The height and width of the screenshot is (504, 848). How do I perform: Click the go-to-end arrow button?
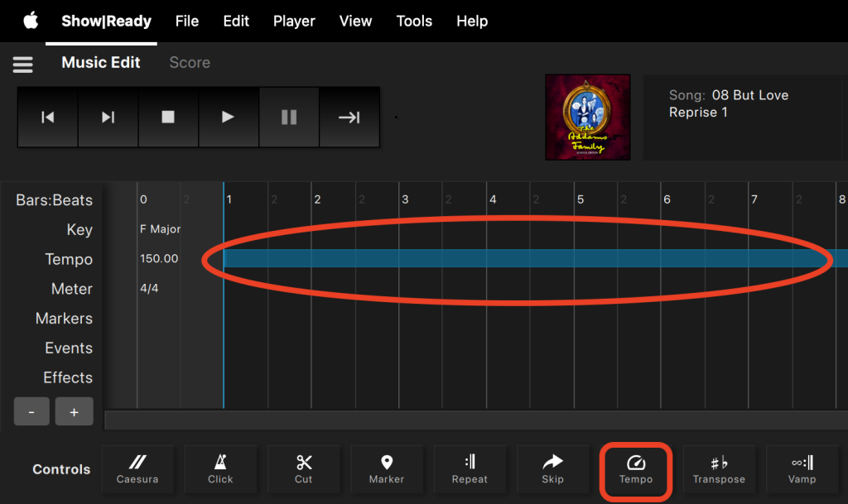(x=349, y=118)
